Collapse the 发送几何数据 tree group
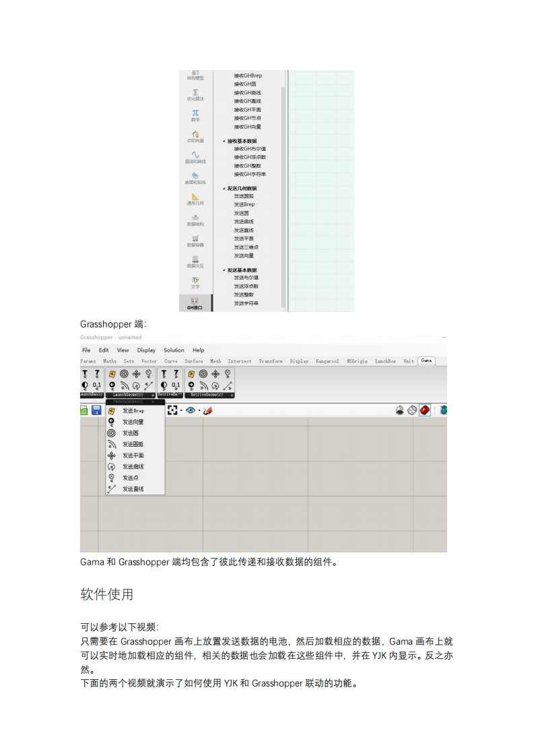The height and width of the screenshot is (756, 534). pyautogui.click(x=224, y=188)
